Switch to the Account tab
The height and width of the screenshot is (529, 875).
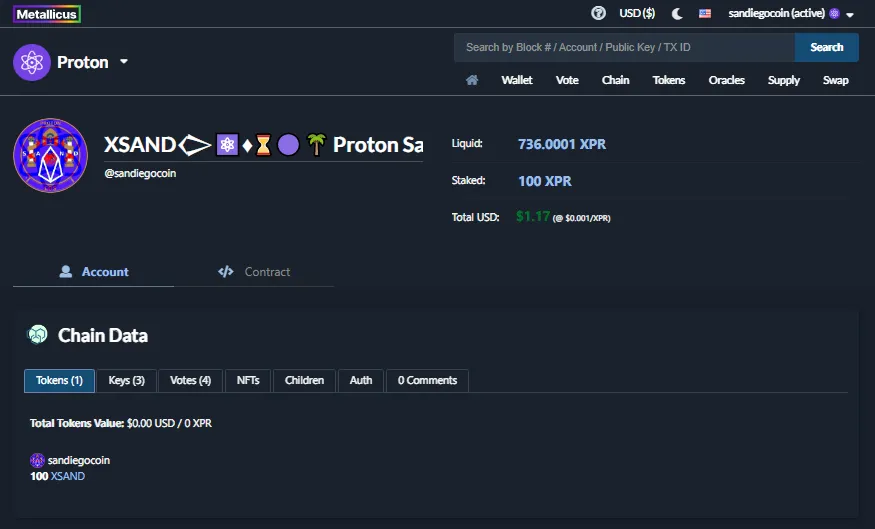(93, 272)
